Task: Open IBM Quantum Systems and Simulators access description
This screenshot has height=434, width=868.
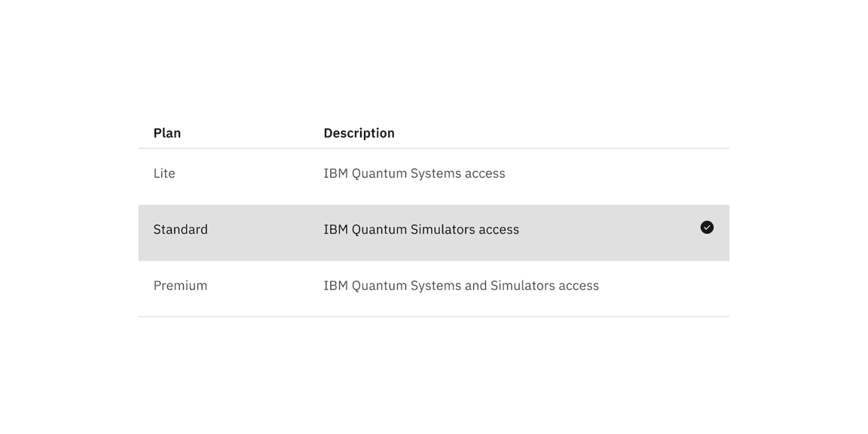Action: click(461, 286)
